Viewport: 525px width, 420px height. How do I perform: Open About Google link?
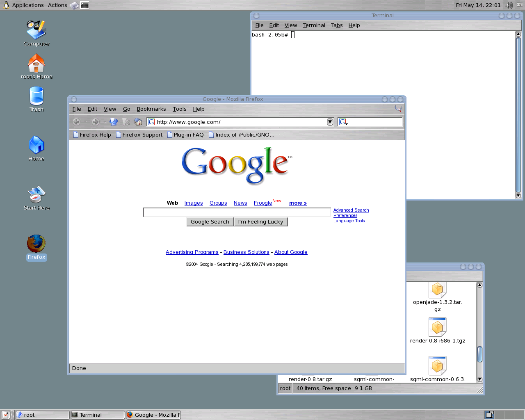click(291, 252)
